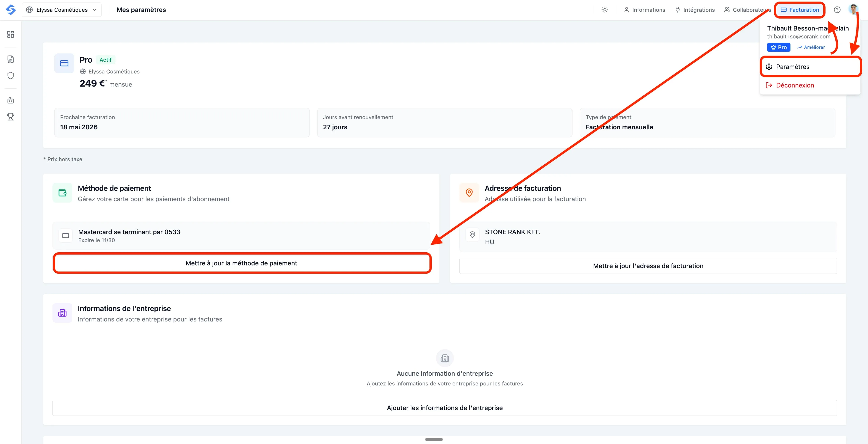Click the Facturation mensuelle value
Image resolution: width=868 pixels, height=444 pixels.
619,127
